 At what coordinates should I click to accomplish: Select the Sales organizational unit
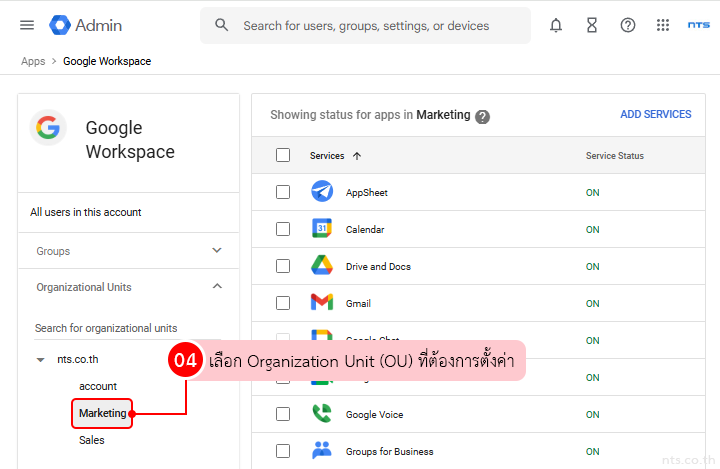(x=92, y=440)
